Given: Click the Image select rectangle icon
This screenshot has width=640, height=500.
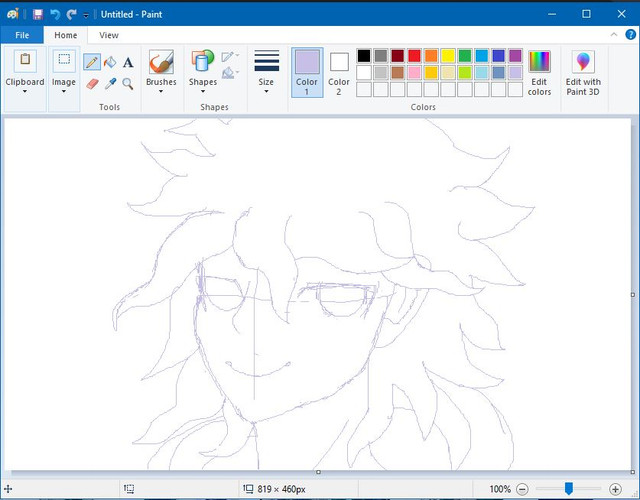Looking at the screenshot, I should [64, 60].
